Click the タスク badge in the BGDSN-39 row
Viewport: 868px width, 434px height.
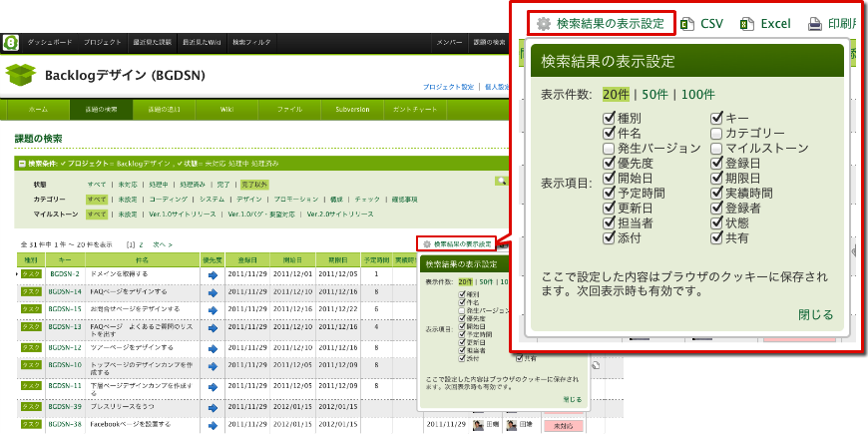click(31, 407)
